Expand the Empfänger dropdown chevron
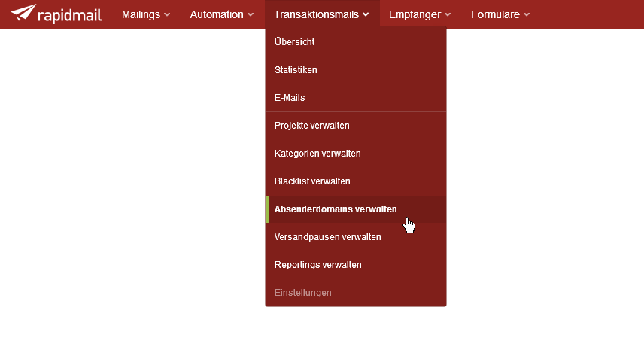 448,14
